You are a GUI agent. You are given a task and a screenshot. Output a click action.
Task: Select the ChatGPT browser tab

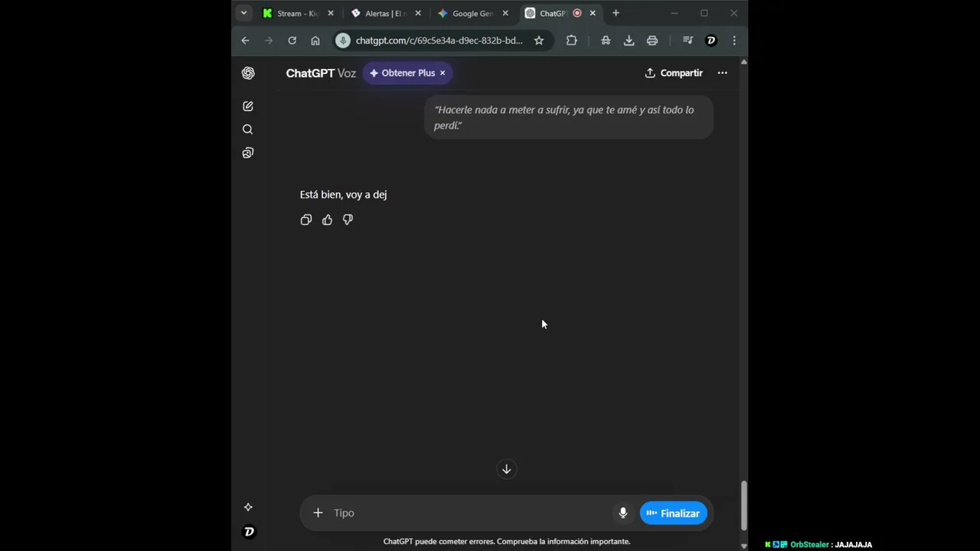tap(560, 13)
